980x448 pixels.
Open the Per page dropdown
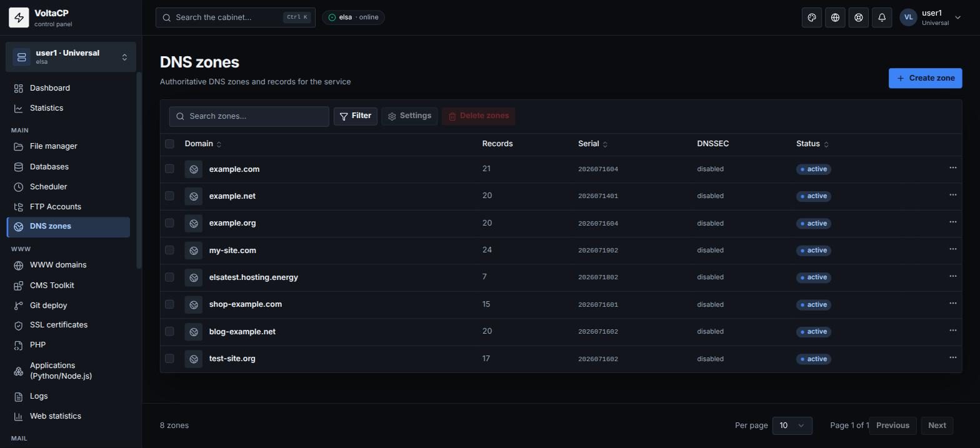792,426
